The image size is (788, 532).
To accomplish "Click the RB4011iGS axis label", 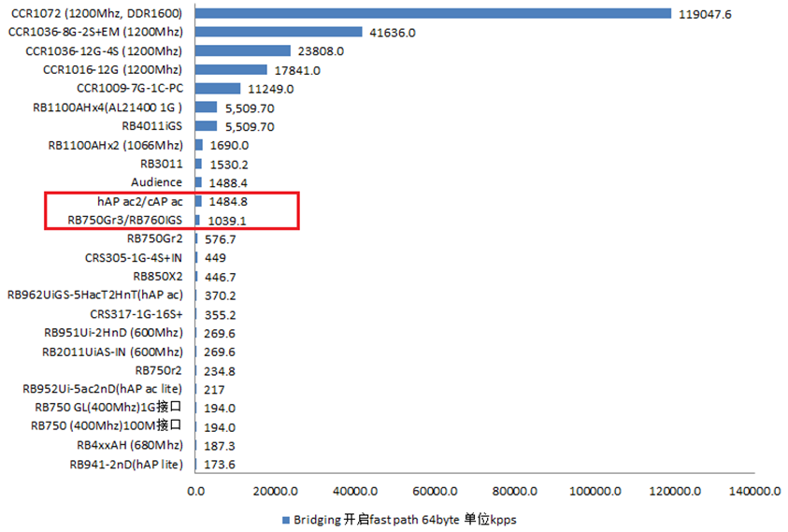I will (152, 126).
